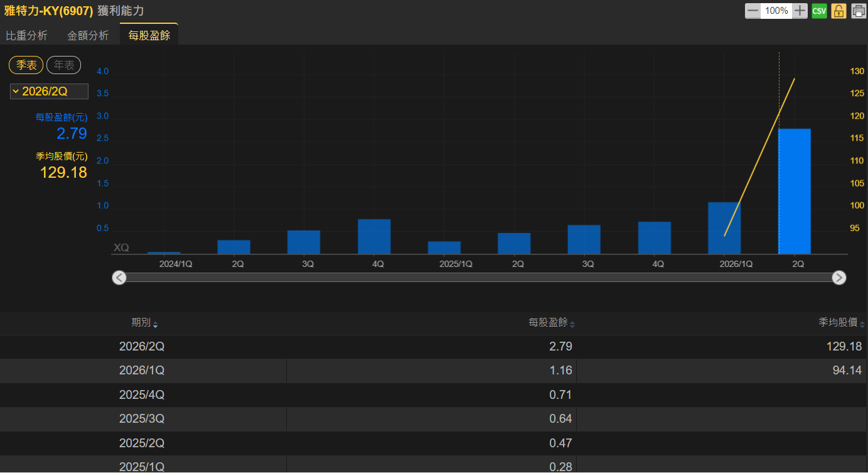
Task: Click the EPS value 1.16 in table
Action: tap(560, 371)
